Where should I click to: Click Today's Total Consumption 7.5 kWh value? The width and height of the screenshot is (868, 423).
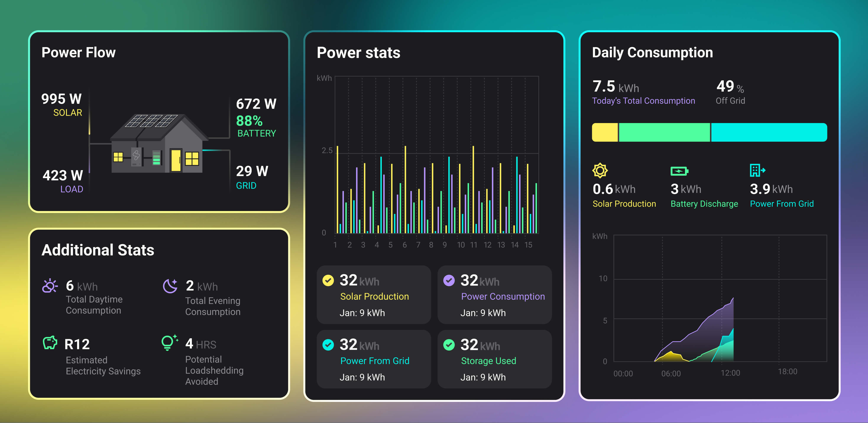[x=605, y=87]
